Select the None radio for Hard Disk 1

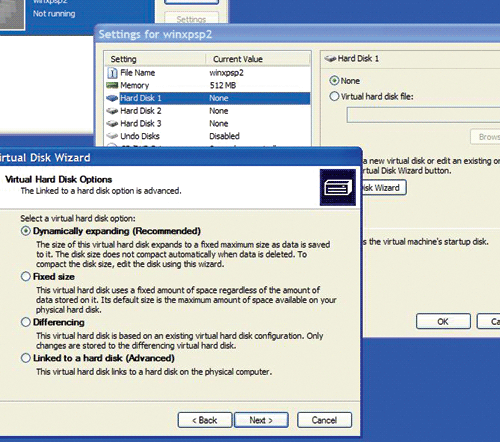(334, 81)
